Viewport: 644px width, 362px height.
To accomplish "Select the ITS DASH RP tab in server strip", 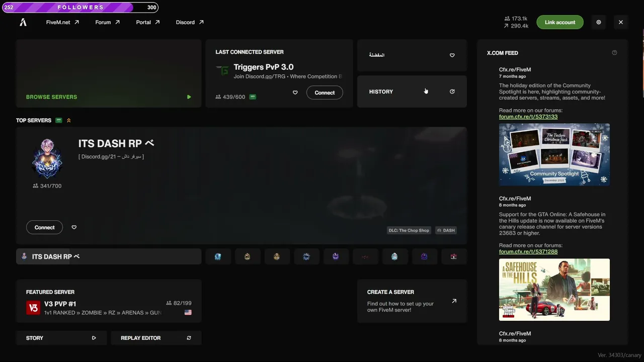I will (x=109, y=256).
